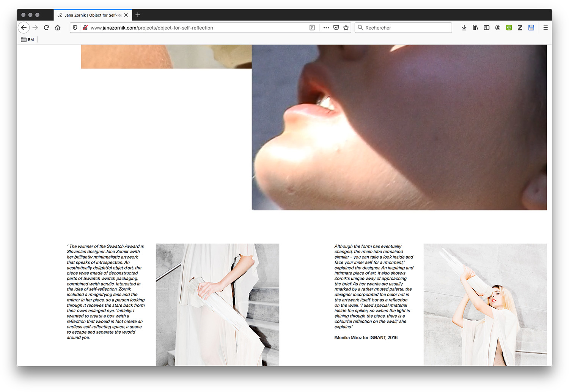This screenshot has height=392, width=569.
Task: Open the BM bookmarks folder
Action: 28,39
